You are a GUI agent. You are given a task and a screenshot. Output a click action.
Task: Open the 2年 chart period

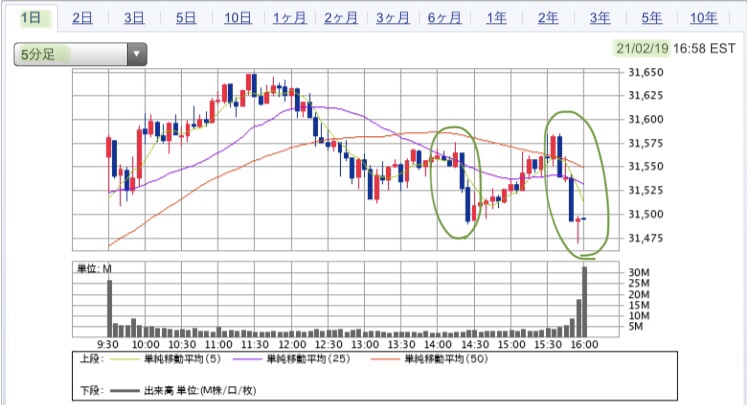pos(548,18)
